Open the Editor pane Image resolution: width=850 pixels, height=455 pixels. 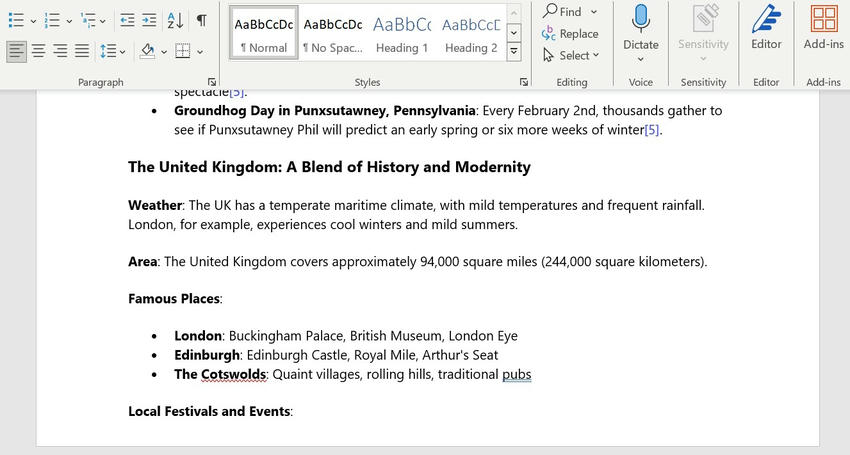tap(766, 27)
